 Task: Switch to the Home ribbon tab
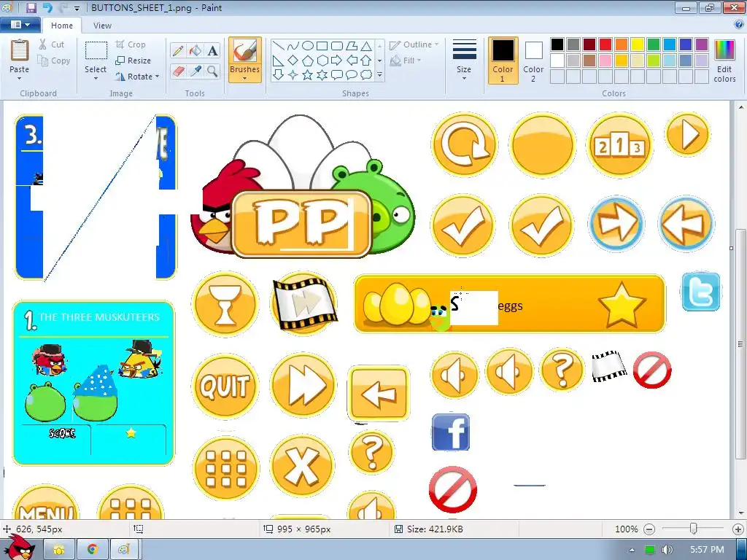(62, 26)
